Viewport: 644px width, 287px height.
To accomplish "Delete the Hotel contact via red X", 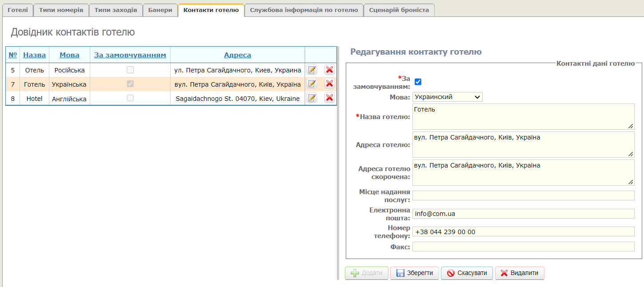I will [x=329, y=98].
